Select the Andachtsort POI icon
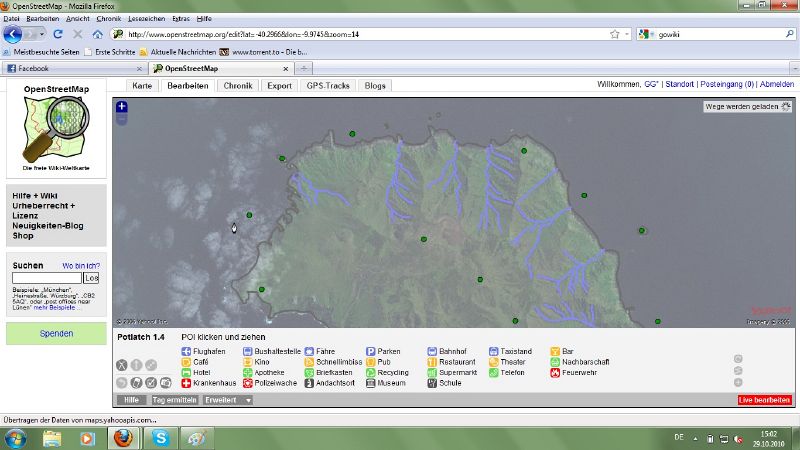Screen dimensions: 800x450 pos(309,383)
